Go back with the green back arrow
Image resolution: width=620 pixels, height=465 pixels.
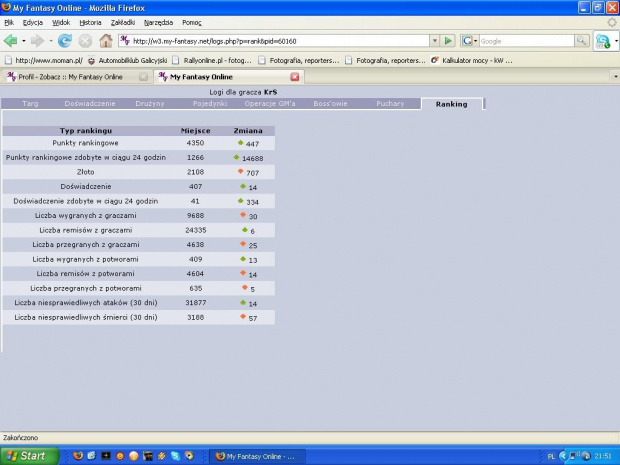click(x=10, y=41)
